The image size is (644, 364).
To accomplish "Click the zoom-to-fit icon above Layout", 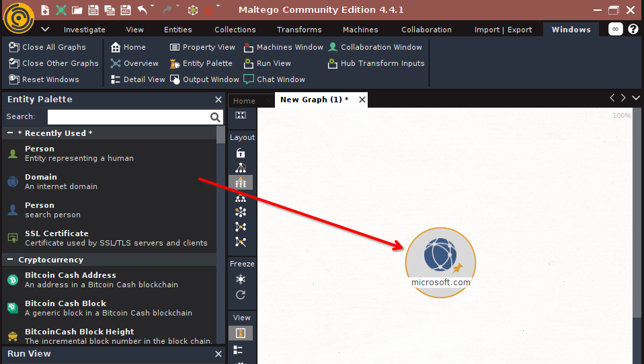I will click(x=241, y=115).
